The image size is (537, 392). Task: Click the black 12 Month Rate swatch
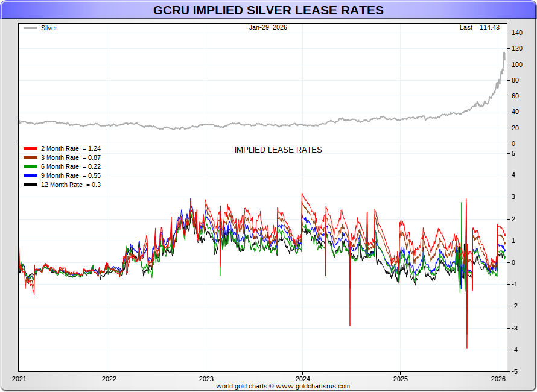(30, 185)
